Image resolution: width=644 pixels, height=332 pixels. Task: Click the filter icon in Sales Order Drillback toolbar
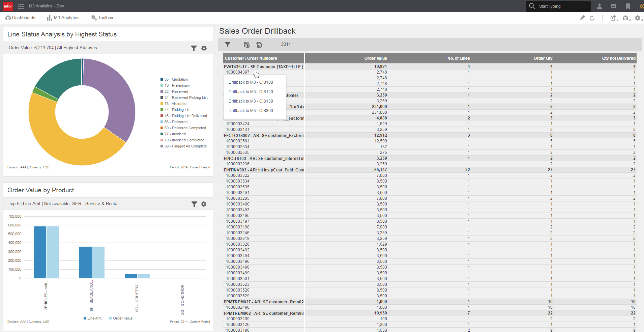click(x=228, y=45)
